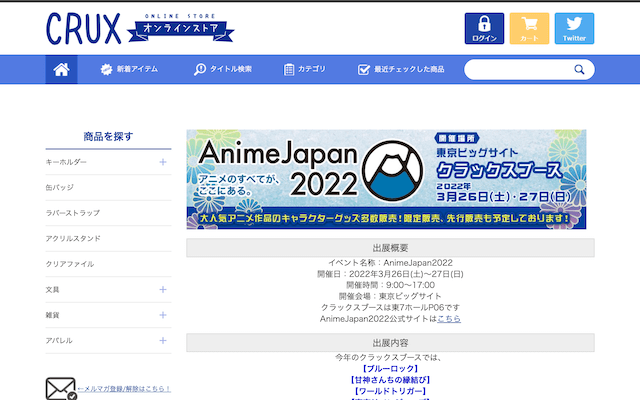Open the ログイン login icon
Viewport: 640px width, 400px height.
coord(484,28)
